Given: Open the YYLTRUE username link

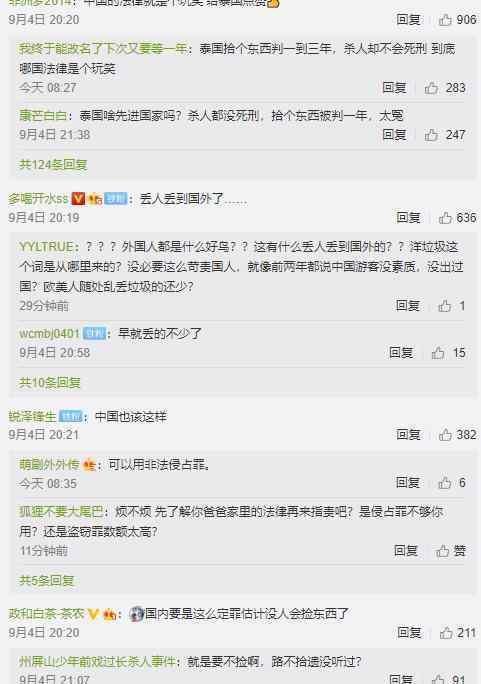Looking at the screenshot, I should 47,246.
